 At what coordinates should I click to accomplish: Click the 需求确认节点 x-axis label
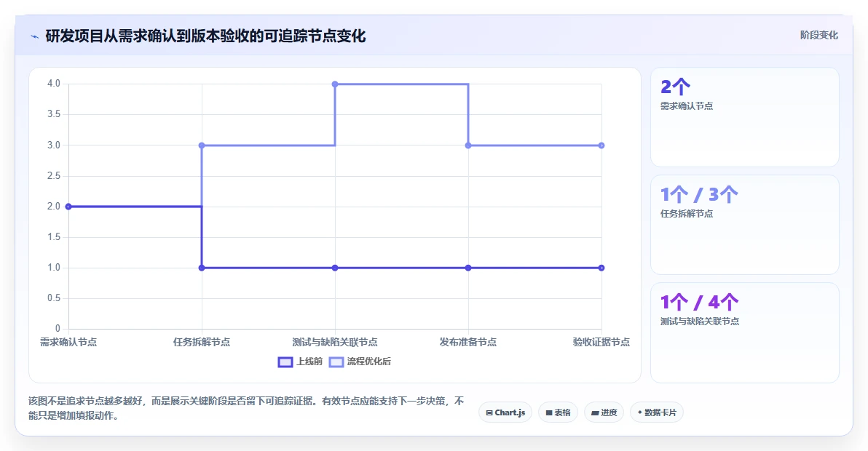tap(68, 342)
